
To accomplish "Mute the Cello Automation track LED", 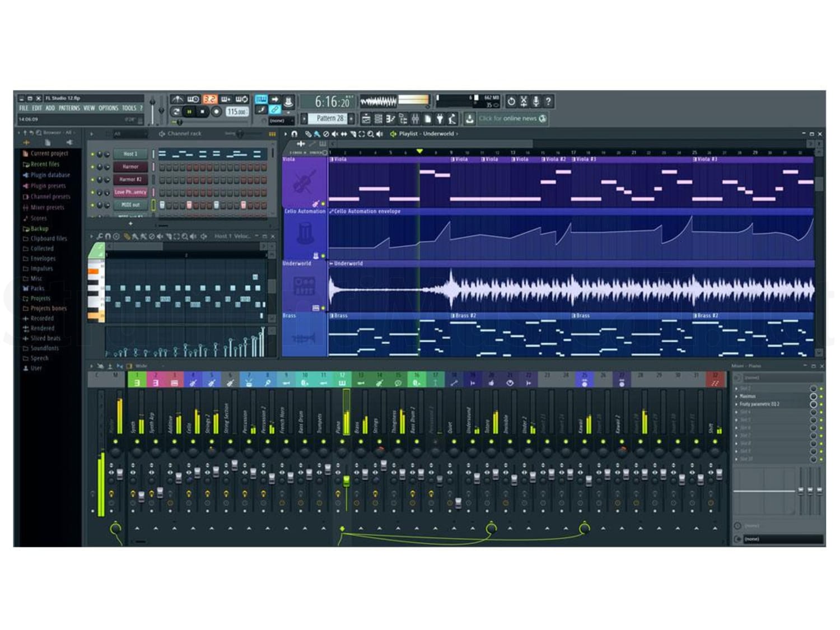I will tap(323, 256).
